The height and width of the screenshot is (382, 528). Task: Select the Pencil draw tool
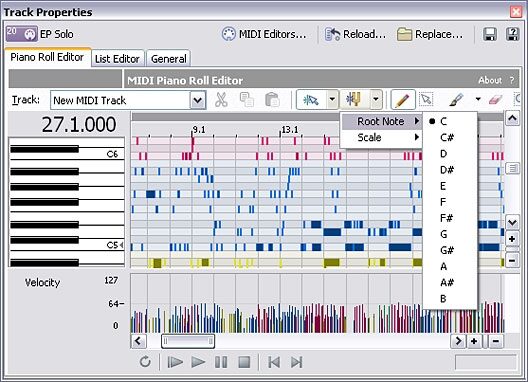pos(403,100)
